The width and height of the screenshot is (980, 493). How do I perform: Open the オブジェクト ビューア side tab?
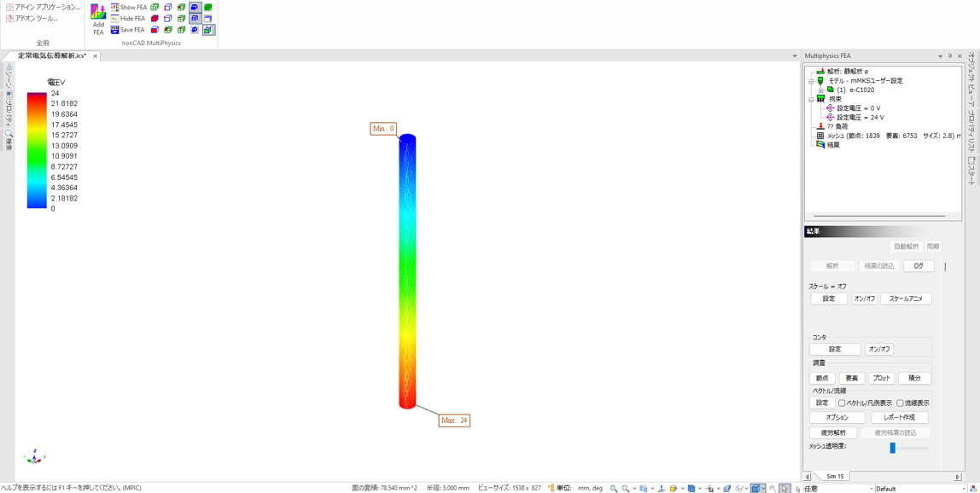pos(971,80)
